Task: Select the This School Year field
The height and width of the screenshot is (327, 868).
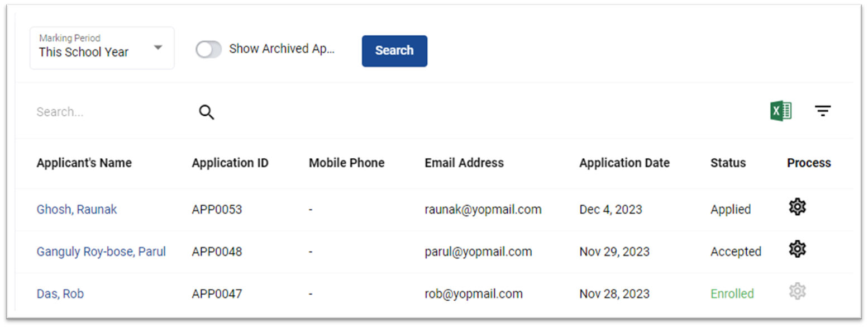Action: tap(102, 48)
